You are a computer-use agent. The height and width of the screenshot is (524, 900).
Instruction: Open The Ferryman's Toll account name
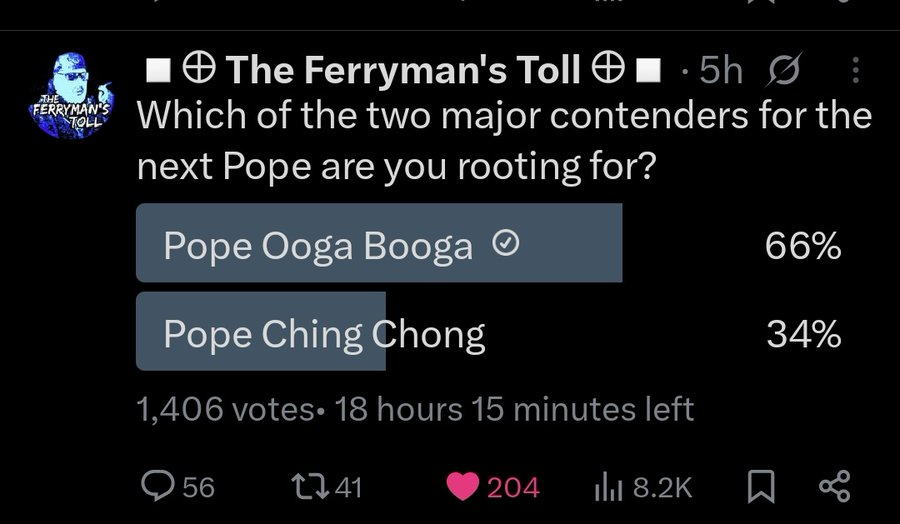pyautogui.click(x=403, y=70)
